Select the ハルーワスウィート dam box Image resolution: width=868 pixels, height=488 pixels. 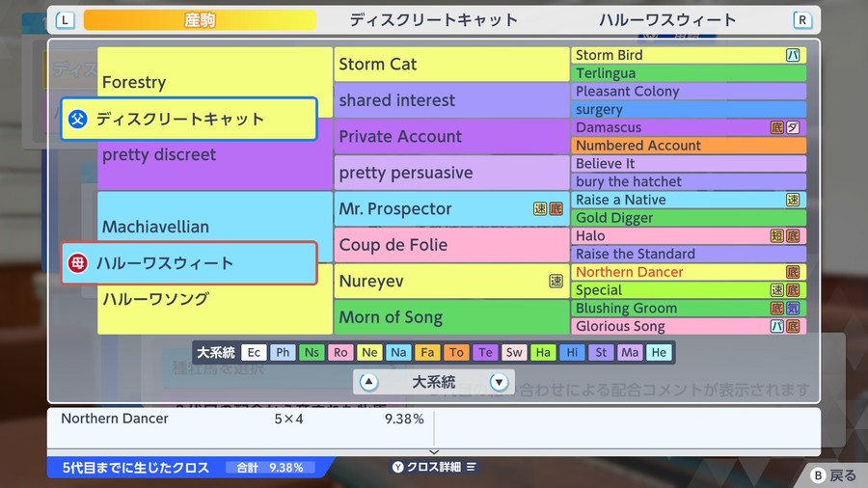tap(189, 263)
